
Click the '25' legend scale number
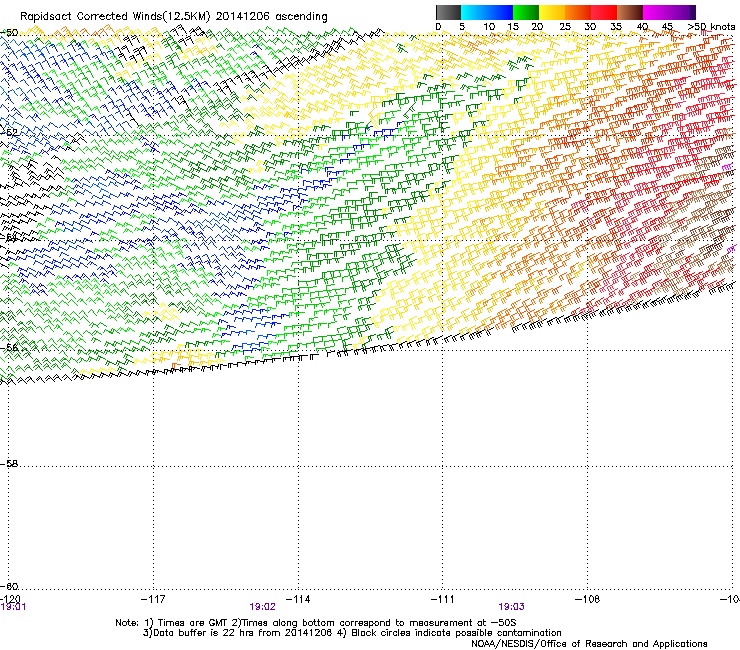tap(565, 27)
